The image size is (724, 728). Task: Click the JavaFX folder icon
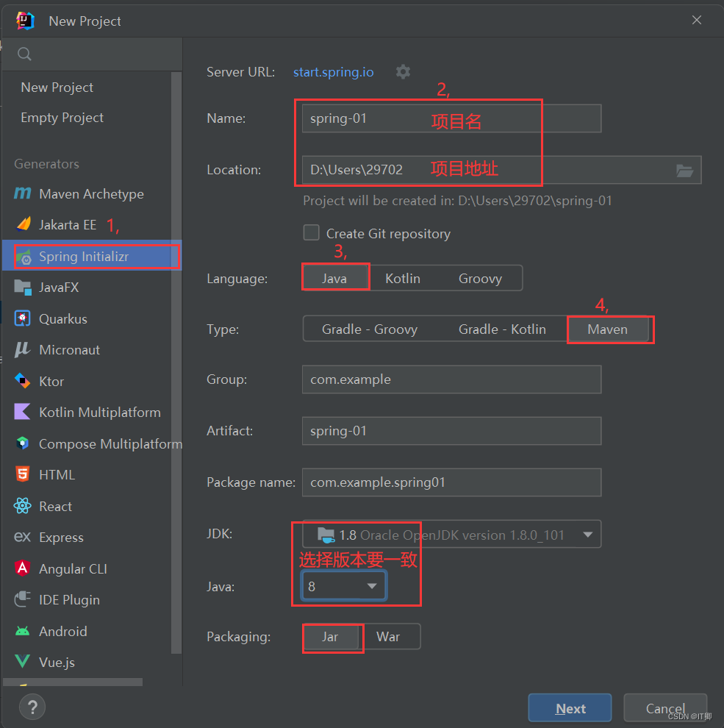(x=23, y=288)
